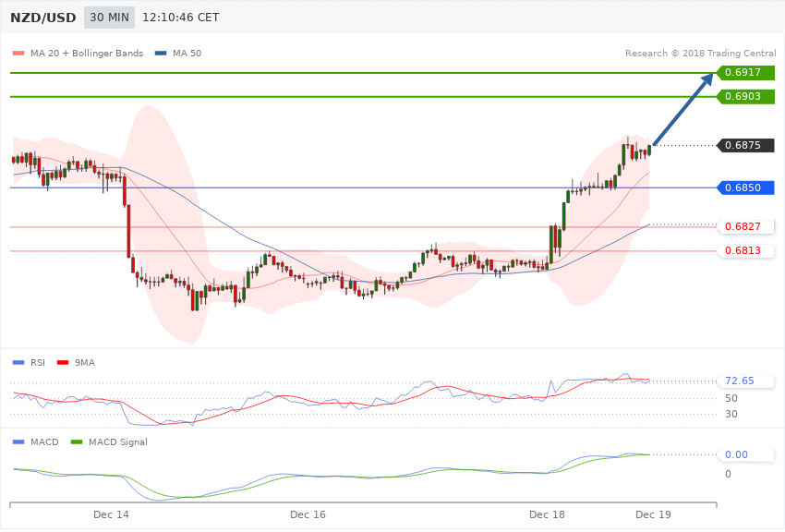Click the RSI legend label

tap(38, 362)
